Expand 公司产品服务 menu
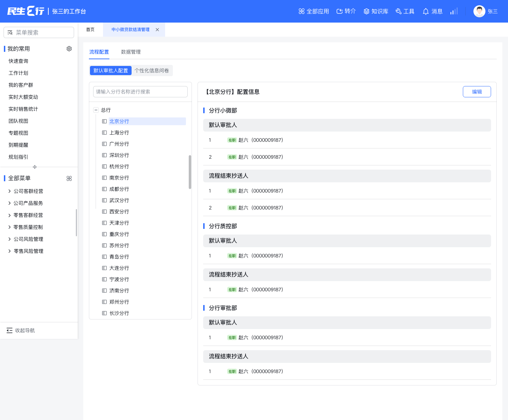Screen dimensions: 508x420 pos(10,203)
